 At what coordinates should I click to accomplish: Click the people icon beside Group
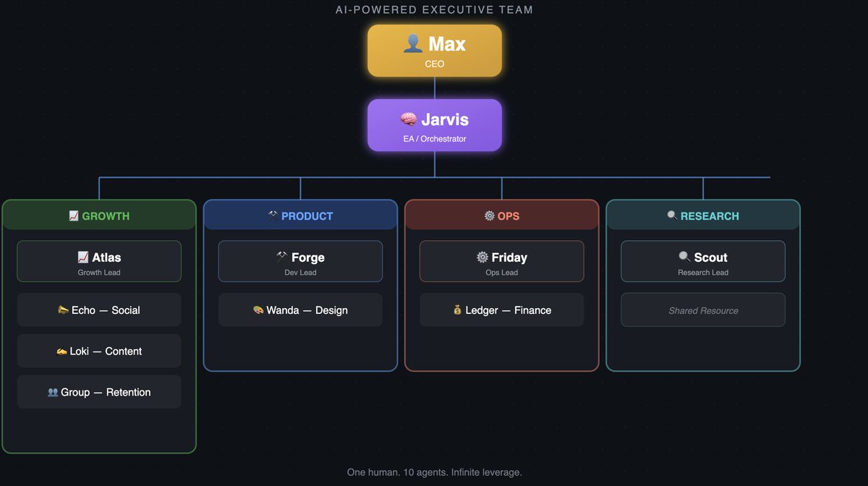[x=53, y=392]
